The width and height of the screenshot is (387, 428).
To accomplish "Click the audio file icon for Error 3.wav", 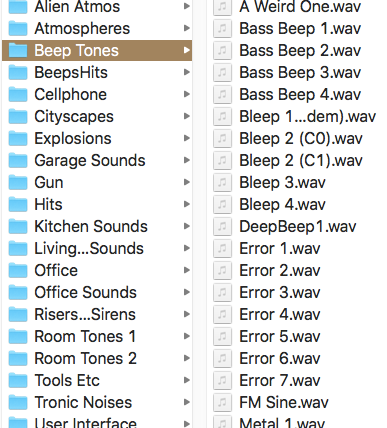I will click(x=222, y=292).
